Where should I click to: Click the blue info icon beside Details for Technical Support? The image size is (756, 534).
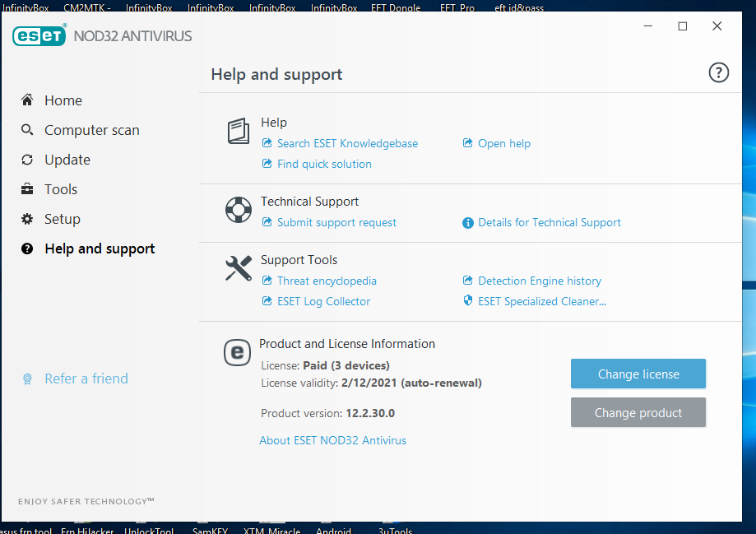(x=468, y=222)
